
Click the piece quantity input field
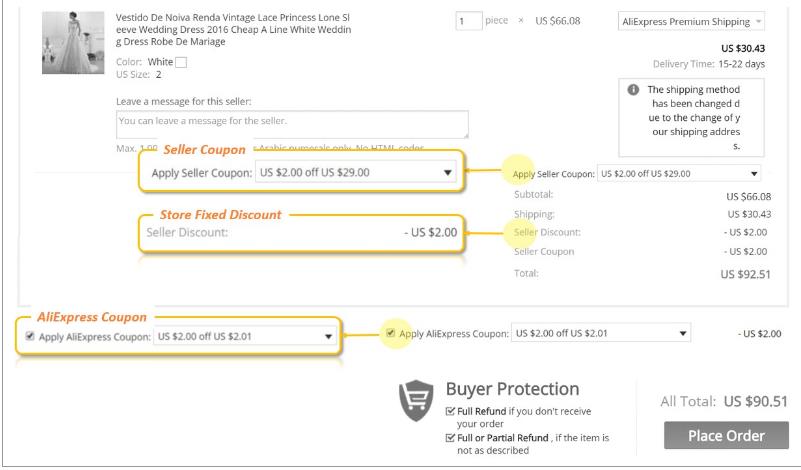tap(468, 21)
